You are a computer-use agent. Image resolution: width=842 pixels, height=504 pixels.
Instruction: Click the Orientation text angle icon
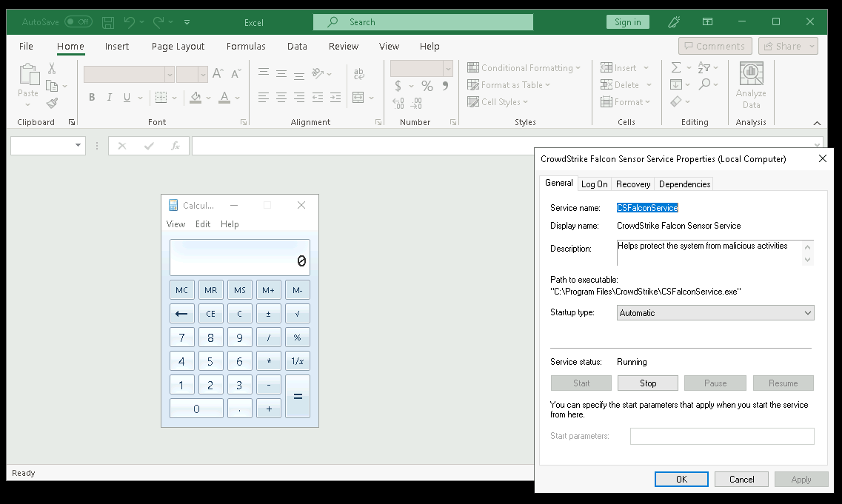[x=318, y=73]
